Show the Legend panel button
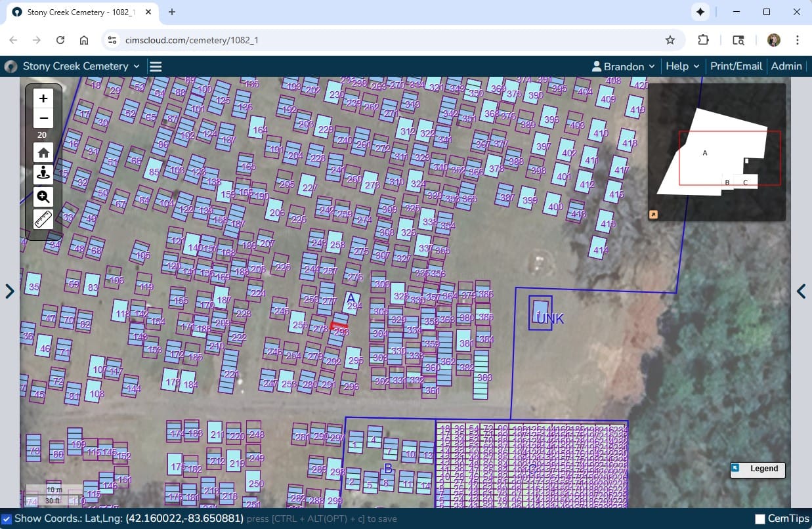 click(758, 469)
